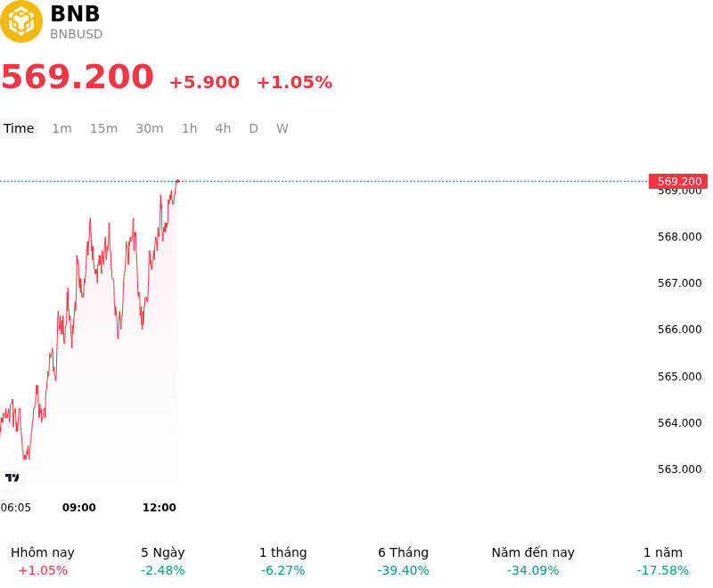
Task: Switch to the 15m interval
Action: pyautogui.click(x=103, y=128)
